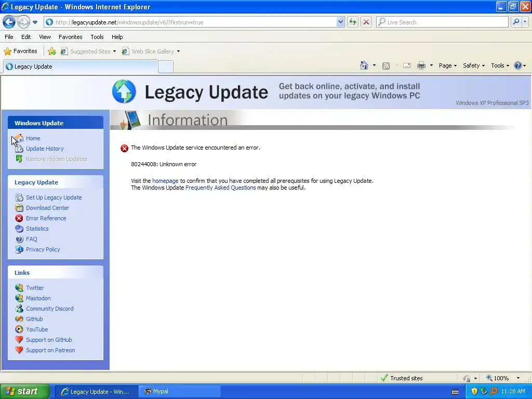The image size is (532, 399).
Task: Open the Frequently Asked Questions link
Action: (220, 188)
